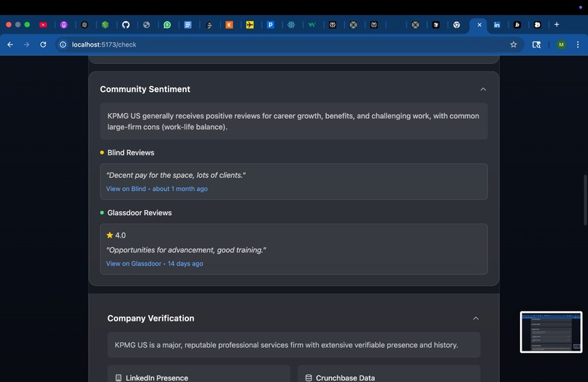Collapse the Company Verification section

(x=476, y=319)
